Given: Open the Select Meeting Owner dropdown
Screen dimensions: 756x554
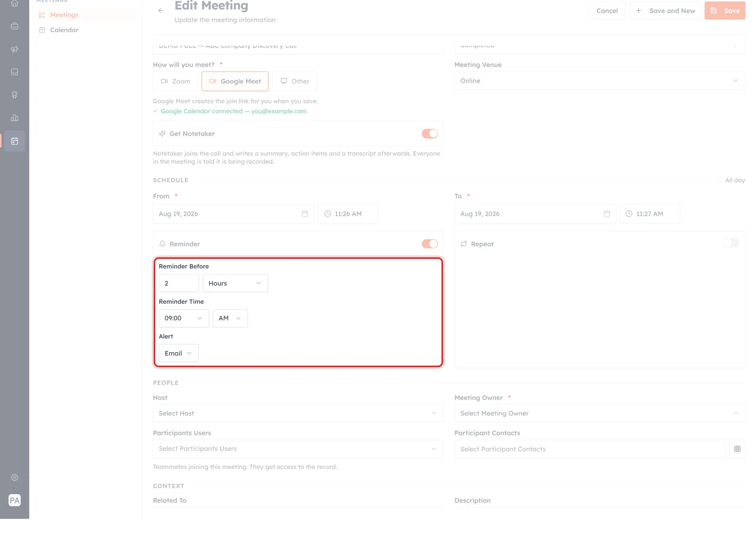Looking at the screenshot, I should coord(600,413).
